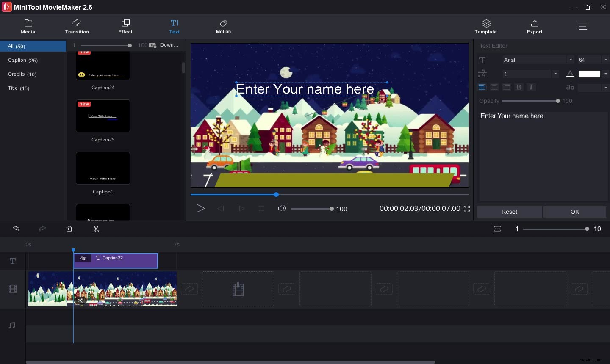Select the Transition tool in the top toolbar
Screen dimensions: 610x364
[77, 27]
